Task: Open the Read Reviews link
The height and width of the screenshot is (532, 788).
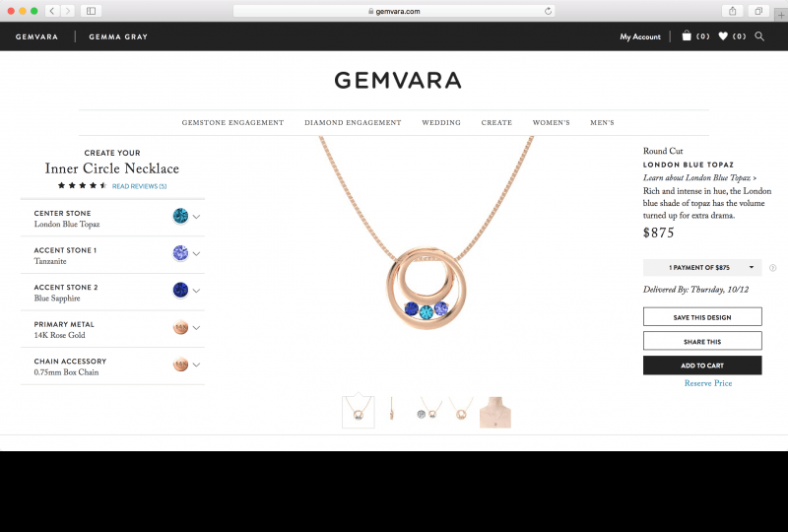Action: point(139,186)
